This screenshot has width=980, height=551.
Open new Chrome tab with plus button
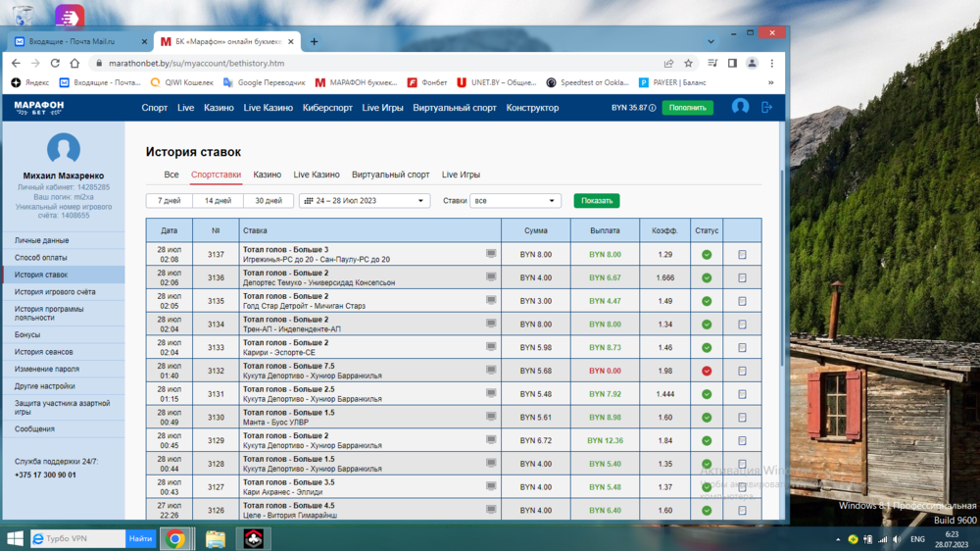[314, 41]
